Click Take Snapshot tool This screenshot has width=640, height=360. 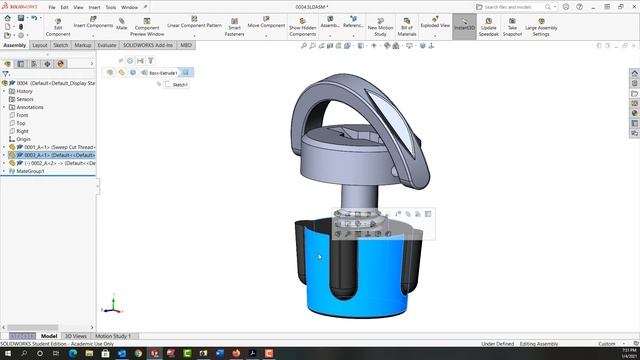point(512,27)
